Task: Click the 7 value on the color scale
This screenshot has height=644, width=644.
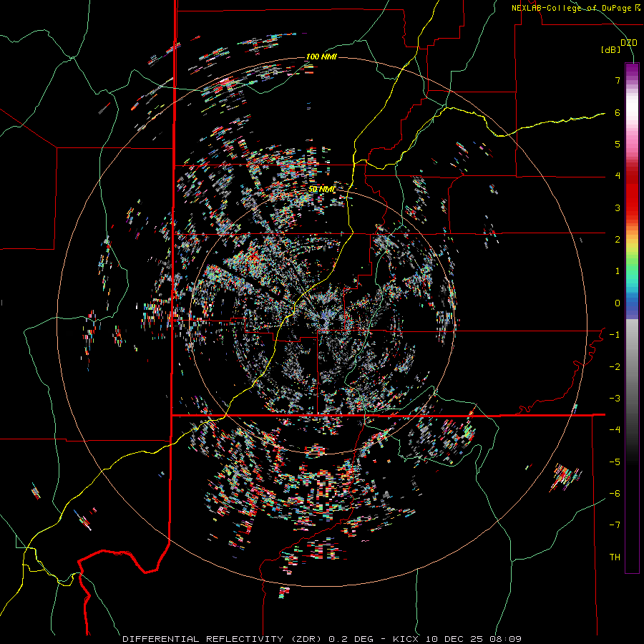Action: [618, 80]
